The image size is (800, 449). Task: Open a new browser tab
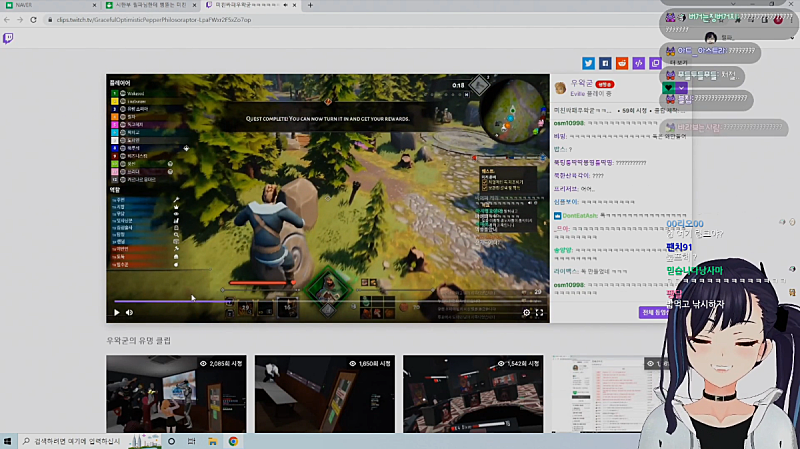310,5
